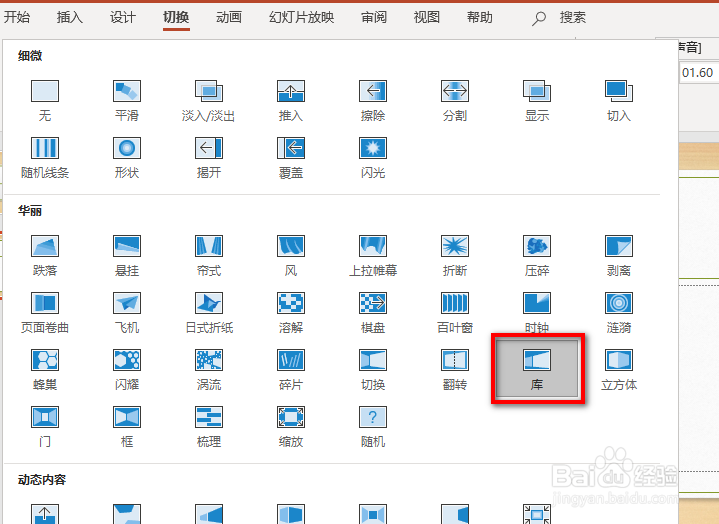
Task: Click the duration field showing 01.60
Action: [699, 72]
